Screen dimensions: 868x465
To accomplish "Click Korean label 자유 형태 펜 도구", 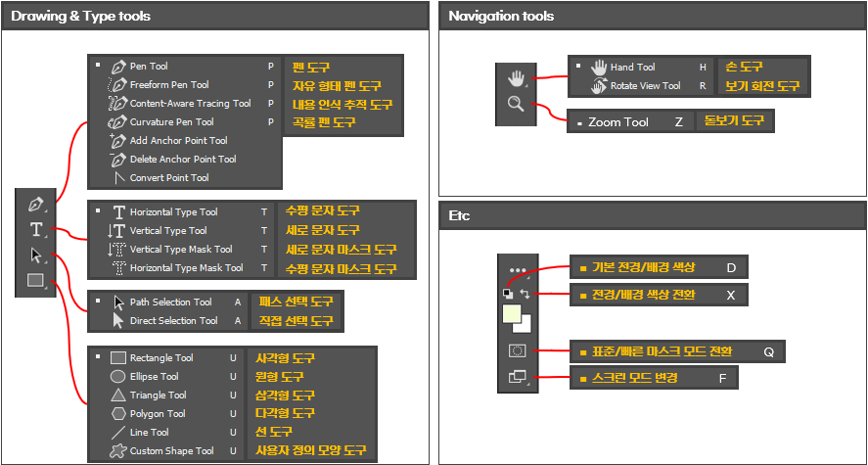I will point(338,86).
